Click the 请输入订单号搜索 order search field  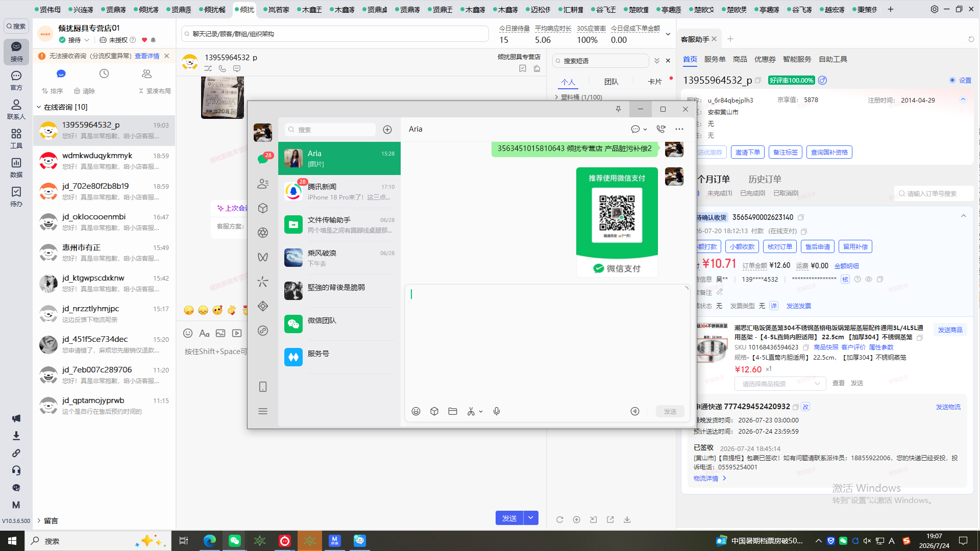[x=934, y=193]
